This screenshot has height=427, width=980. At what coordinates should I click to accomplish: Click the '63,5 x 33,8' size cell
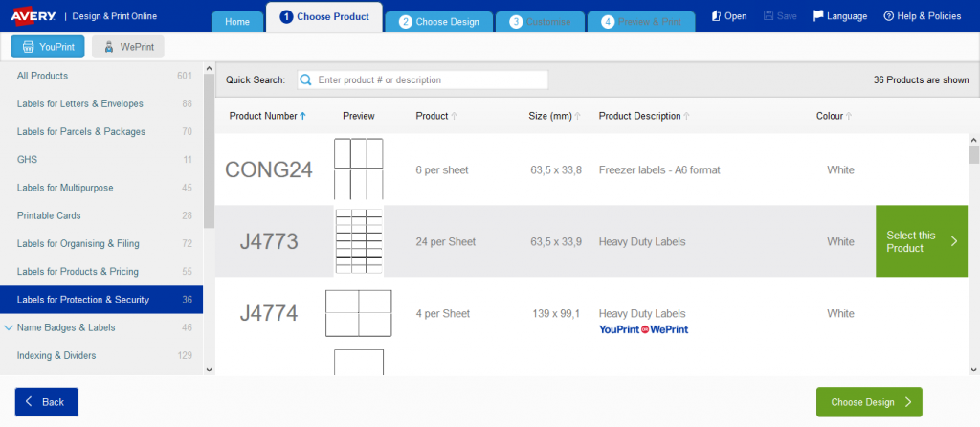click(556, 169)
